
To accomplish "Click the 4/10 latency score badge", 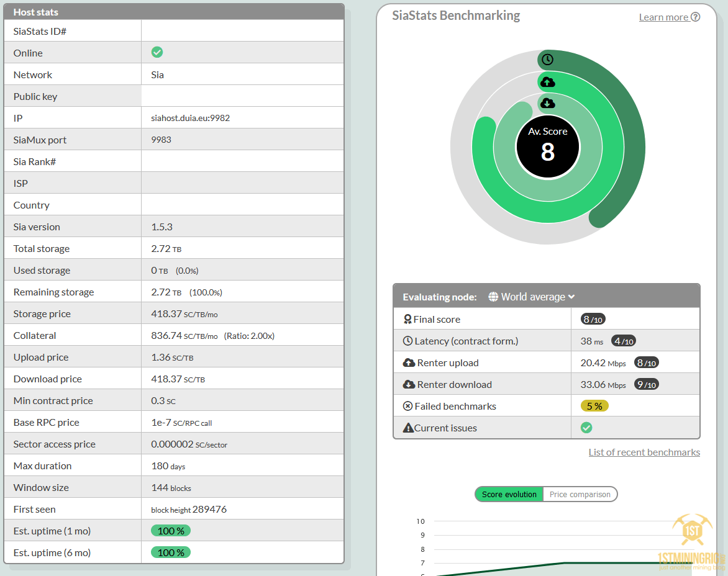I will (x=624, y=341).
